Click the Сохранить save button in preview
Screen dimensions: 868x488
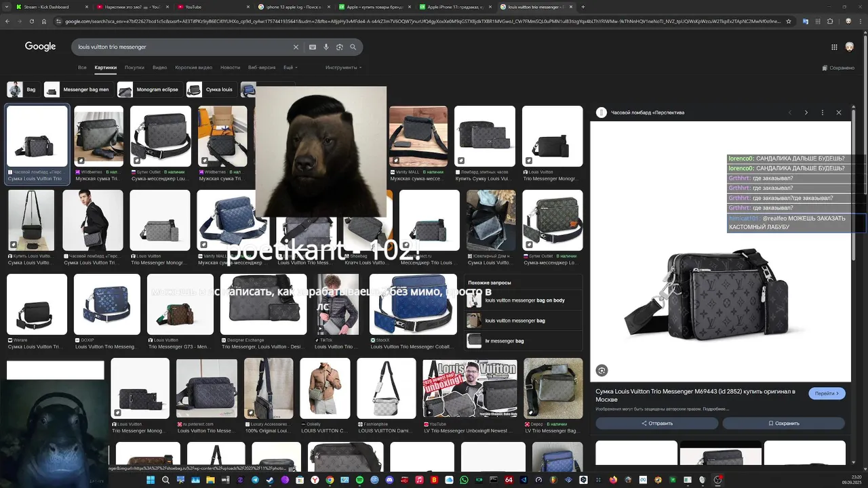pyautogui.click(x=783, y=423)
